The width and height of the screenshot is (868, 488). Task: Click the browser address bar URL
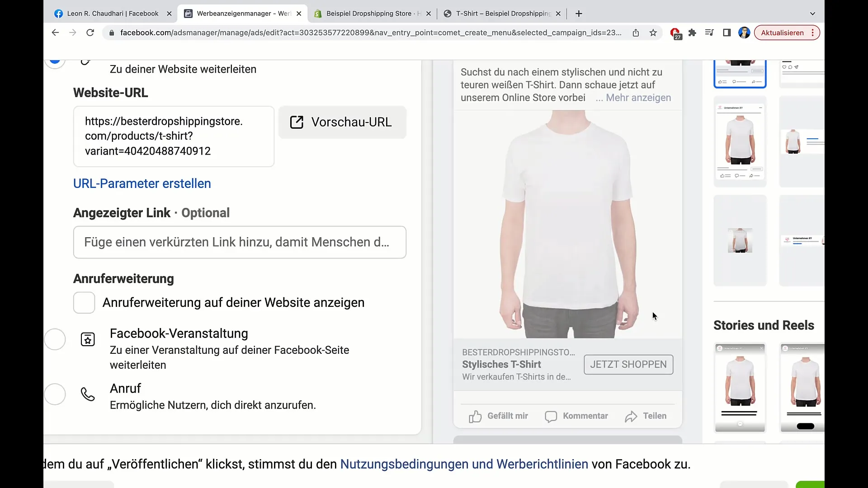pos(371,33)
